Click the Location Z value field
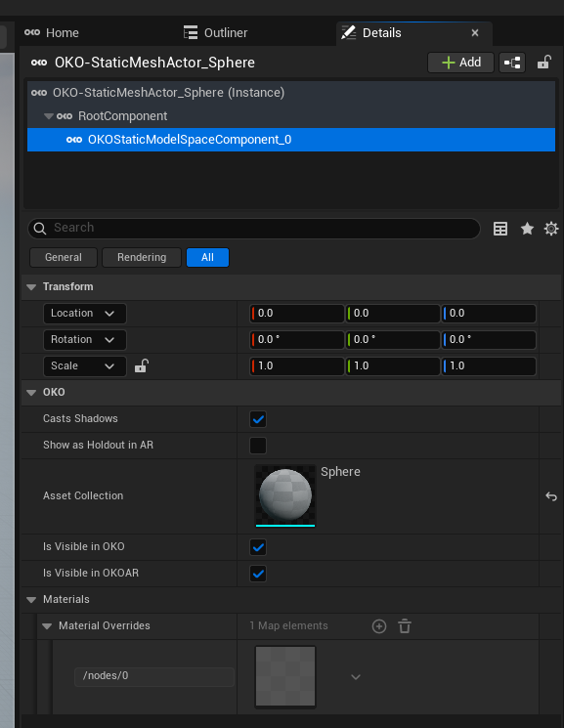This screenshot has width=564, height=728. [x=489, y=314]
